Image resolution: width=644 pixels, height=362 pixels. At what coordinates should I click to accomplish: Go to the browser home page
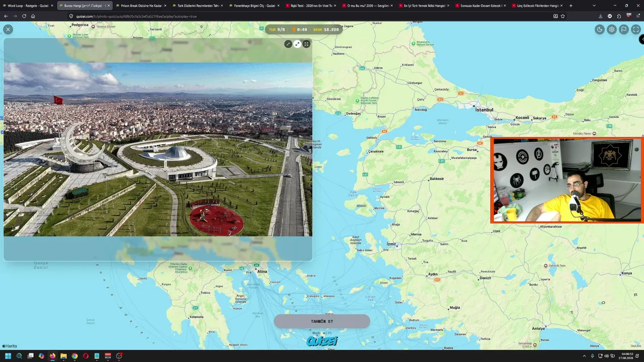tap(33, 16)
